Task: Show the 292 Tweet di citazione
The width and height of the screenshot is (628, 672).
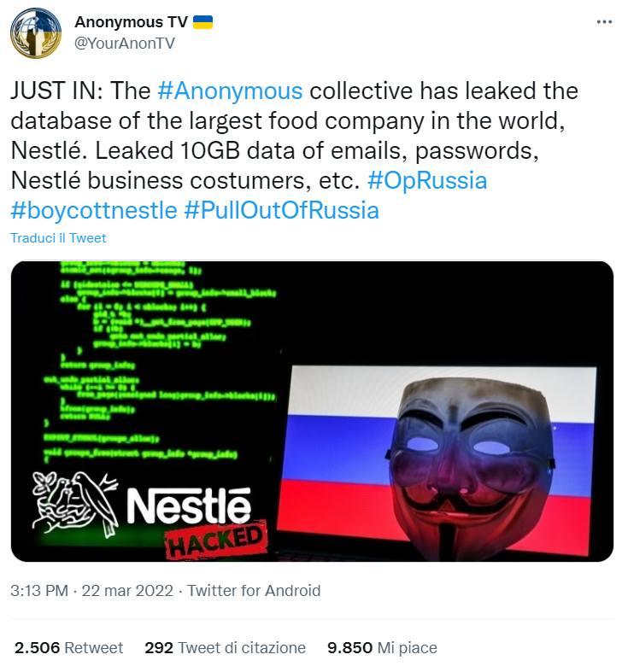Action: click(x=225, y=648)
